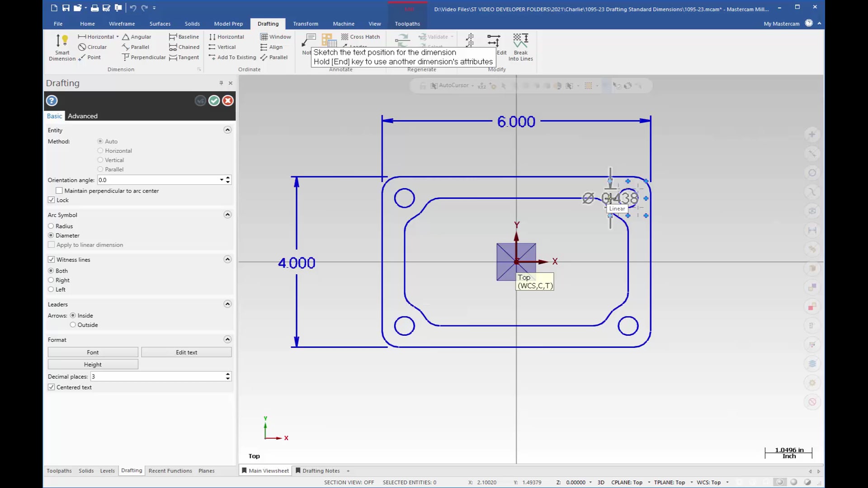Change the Decimal places input field
Screen dimensions: 868x488
click(157, 376)
